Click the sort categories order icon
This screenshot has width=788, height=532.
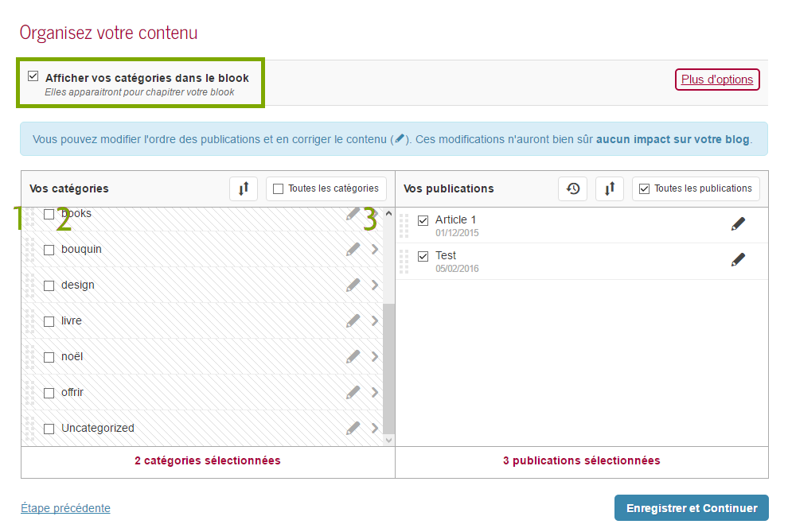[244, 188]
